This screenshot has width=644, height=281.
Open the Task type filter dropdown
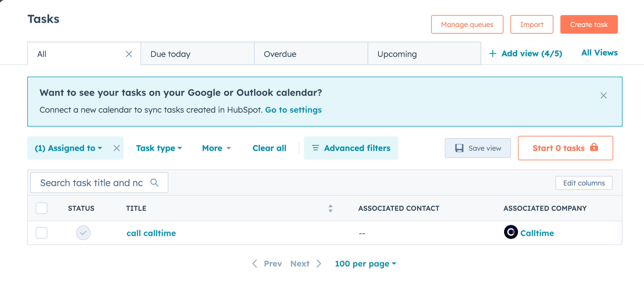coord(159,148)
